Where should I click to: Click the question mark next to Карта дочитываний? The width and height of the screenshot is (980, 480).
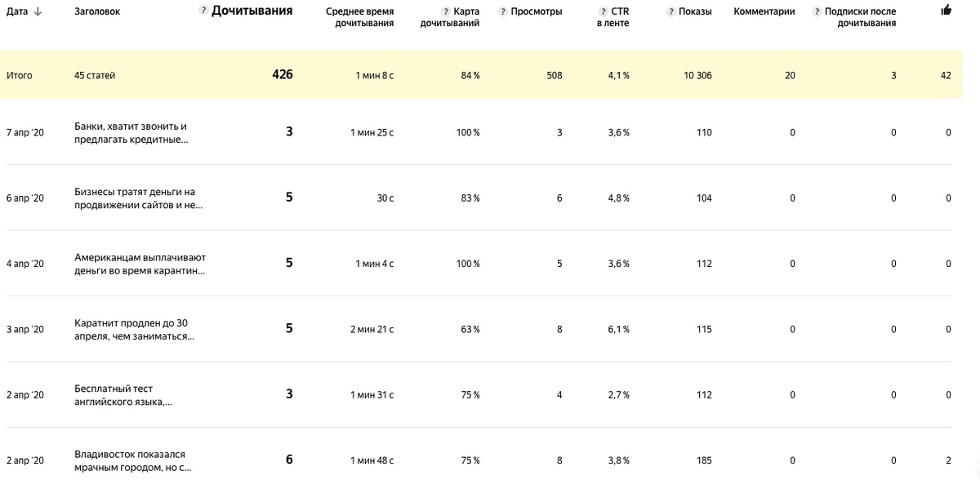click(x=446, y=12)
